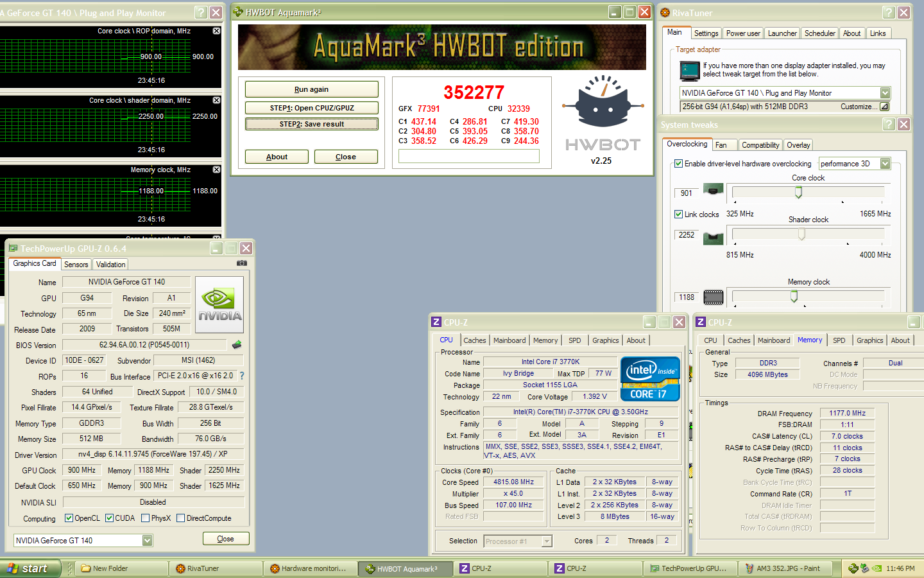Click STEP1: Open CPUZ/GPUZ button
The height and width of the screenshot is (578, 924).
311,108
